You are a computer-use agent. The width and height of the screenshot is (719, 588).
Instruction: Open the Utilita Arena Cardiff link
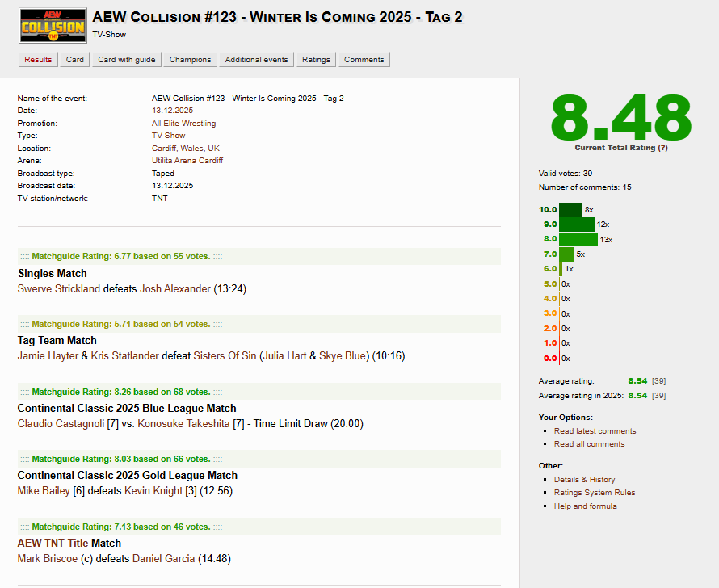[187, 161]
